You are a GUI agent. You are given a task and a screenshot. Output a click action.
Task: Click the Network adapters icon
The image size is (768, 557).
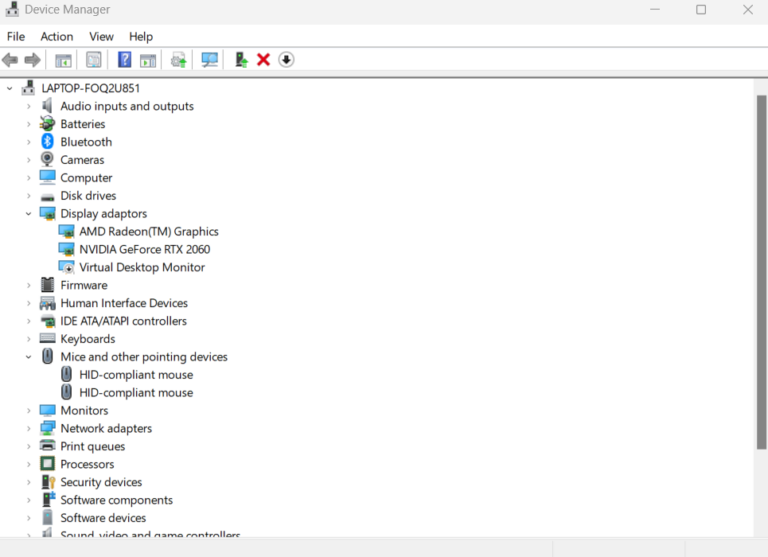click(48, 428)
